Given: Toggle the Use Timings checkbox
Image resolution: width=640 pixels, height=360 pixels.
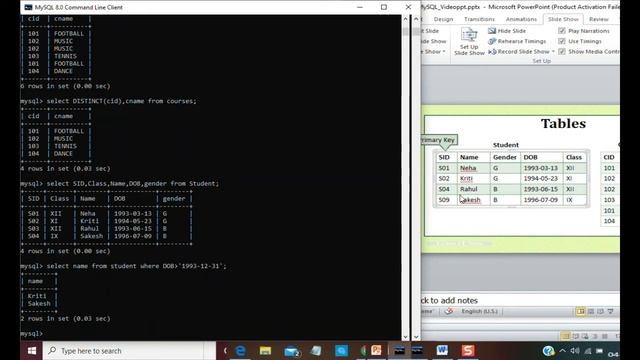Looking at the screenshot, I should (x=562, y=41).
